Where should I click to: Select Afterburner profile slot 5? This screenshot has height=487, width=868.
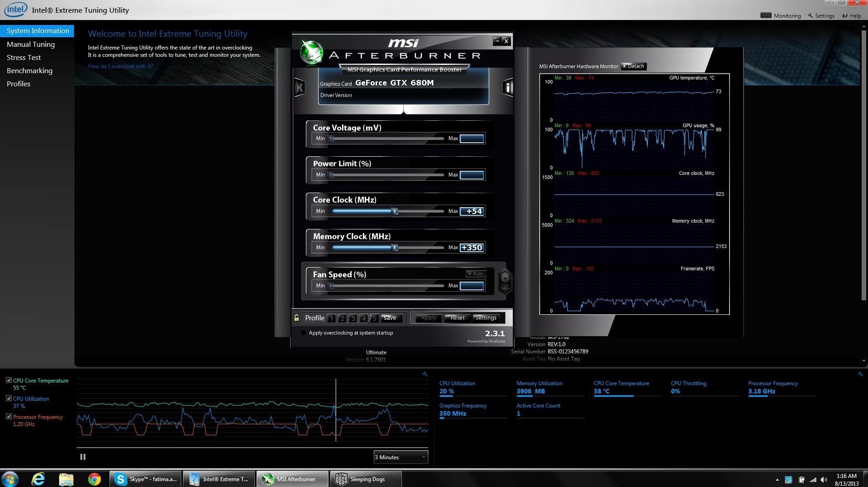374,318
